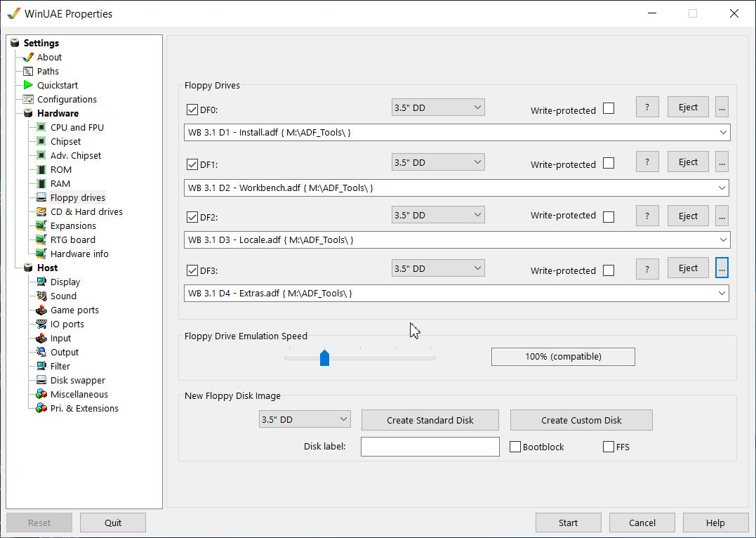Click the CD & Hard drives icon
756x538 pixels.
coord(41,211)
